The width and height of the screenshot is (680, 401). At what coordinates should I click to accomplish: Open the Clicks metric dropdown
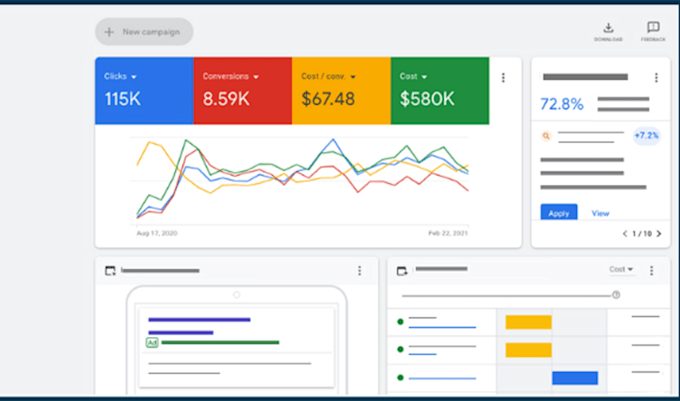(120, 76)
